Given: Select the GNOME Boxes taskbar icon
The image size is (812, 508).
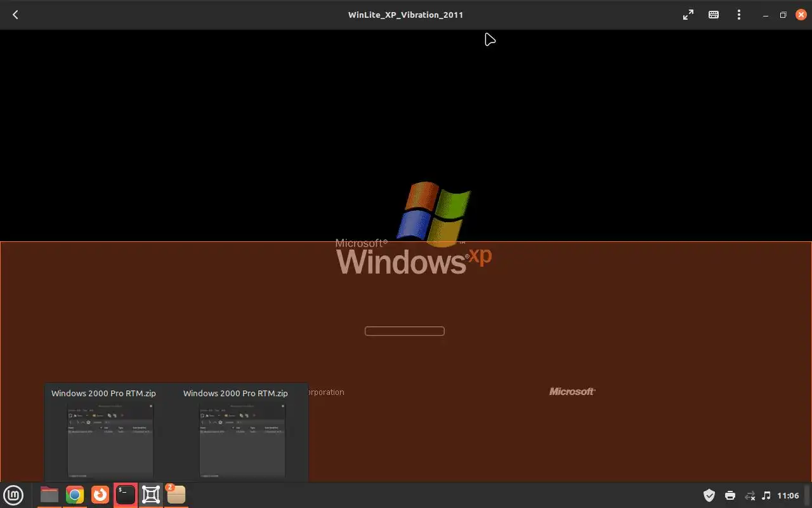Looking at the screenshot, I should pos(151,495).
